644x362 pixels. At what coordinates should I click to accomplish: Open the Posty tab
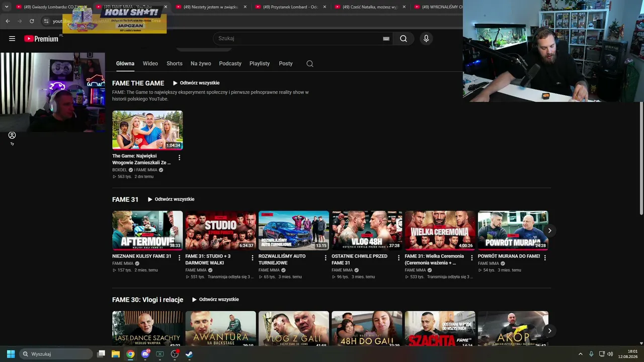[x=286, y=64]
